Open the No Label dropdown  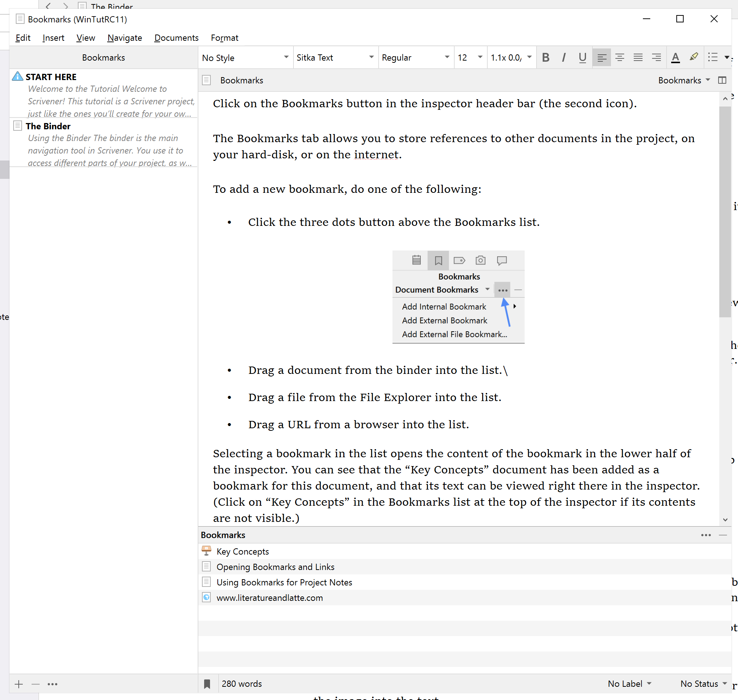(629, 683)
